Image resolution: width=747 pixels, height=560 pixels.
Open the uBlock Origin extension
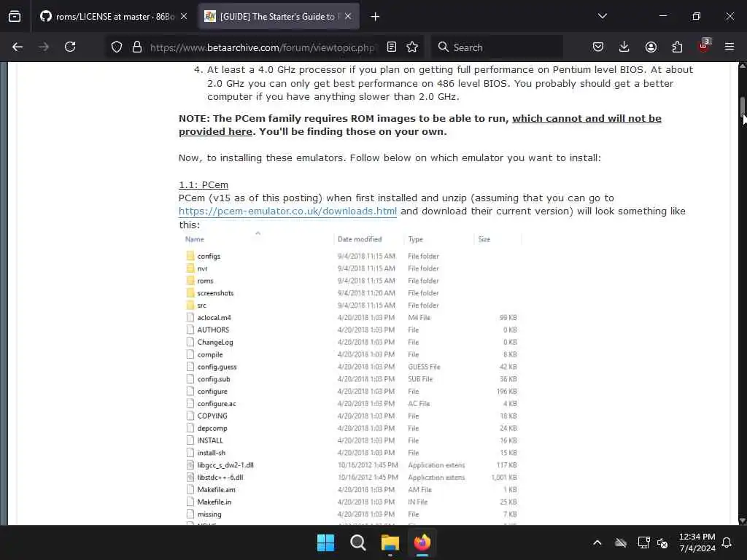(704, 46)
